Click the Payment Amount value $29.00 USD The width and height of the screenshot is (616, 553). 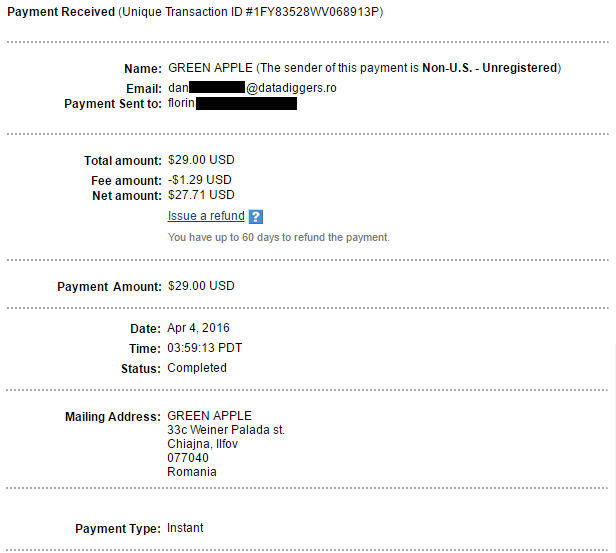point(201,286)
